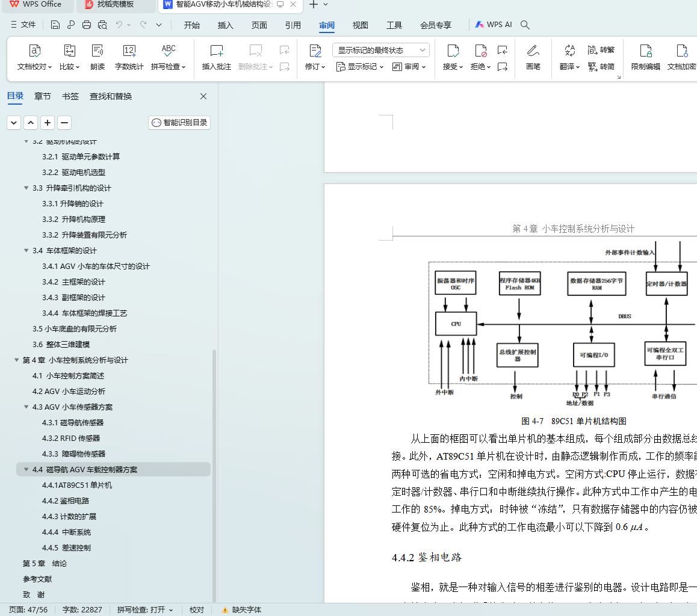Click the outline pane vertical scrollbar
This screenshot has width=697, height=616.
click(x=214, y=475)
